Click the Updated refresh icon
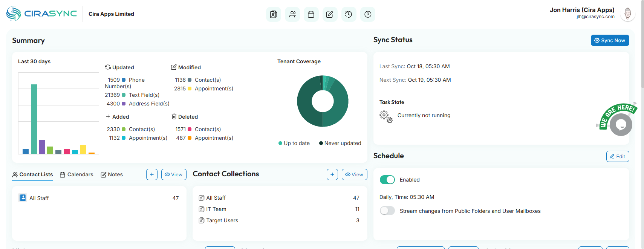Image resolution: width=644 pixels, height=249 pixels. [x=108, y=67]
